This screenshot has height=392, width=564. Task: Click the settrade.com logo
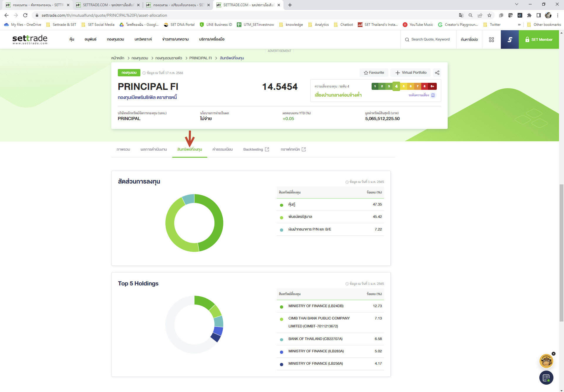pos(29,39)
